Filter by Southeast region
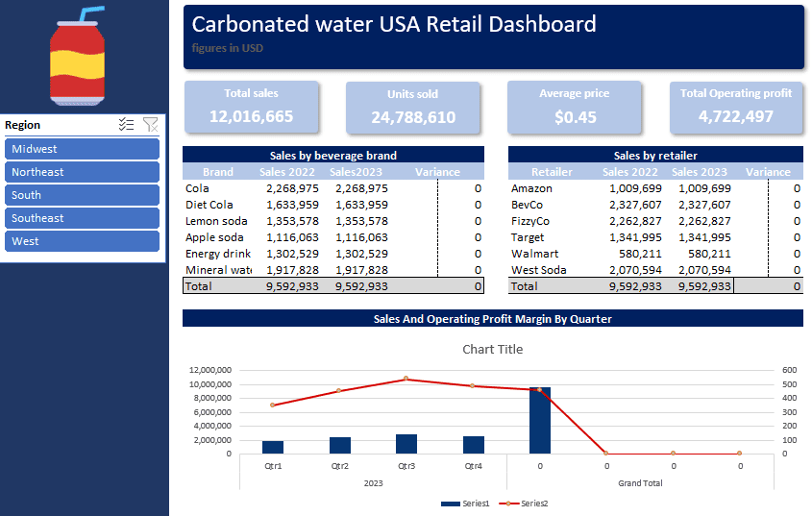This screenshot has height=516, width=812. coord(82,218)
